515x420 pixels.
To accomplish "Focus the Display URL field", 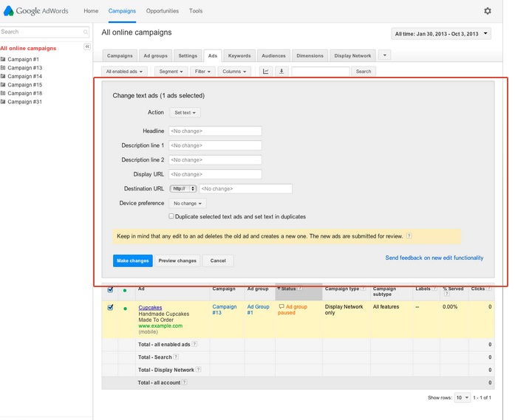I will pyautogui.click(x=215, y=174).
